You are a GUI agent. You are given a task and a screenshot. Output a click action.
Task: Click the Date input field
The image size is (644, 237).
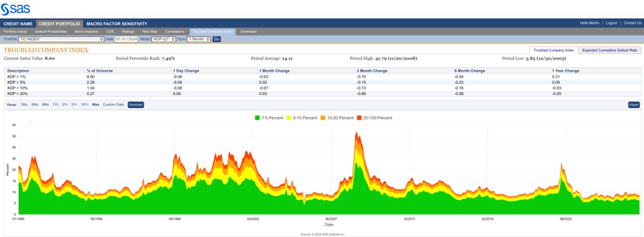click(x=126, y=39)
